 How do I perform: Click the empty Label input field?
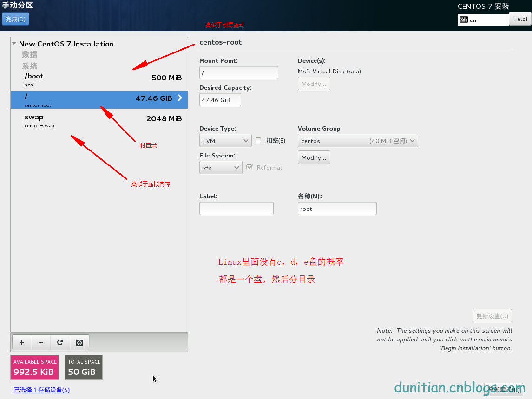pyautogui.click(x=236, y=208)
